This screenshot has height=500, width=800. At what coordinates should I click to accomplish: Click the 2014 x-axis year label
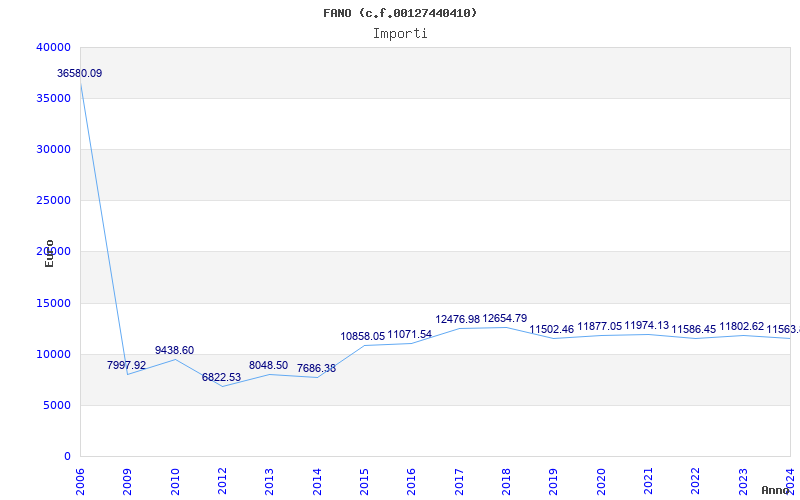click(x=317, y=481)
